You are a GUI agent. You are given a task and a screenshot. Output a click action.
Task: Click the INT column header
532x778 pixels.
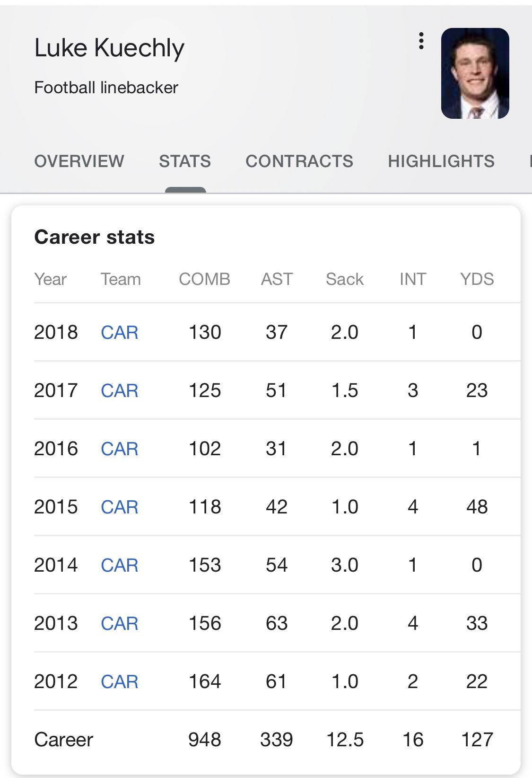[413, 279]
